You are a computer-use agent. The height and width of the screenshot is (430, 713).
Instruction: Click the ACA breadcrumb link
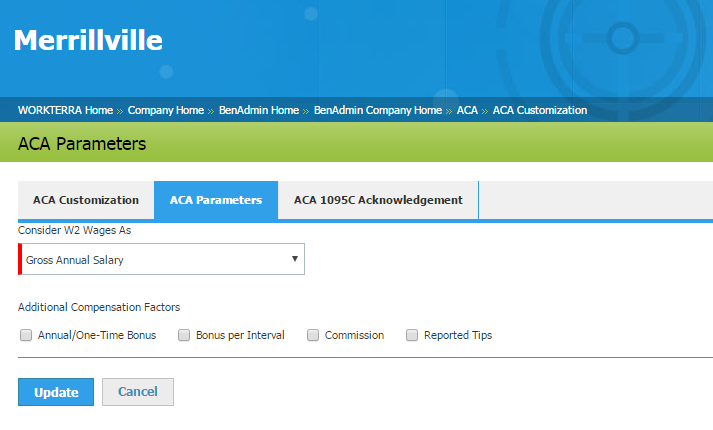pos(467,110)
